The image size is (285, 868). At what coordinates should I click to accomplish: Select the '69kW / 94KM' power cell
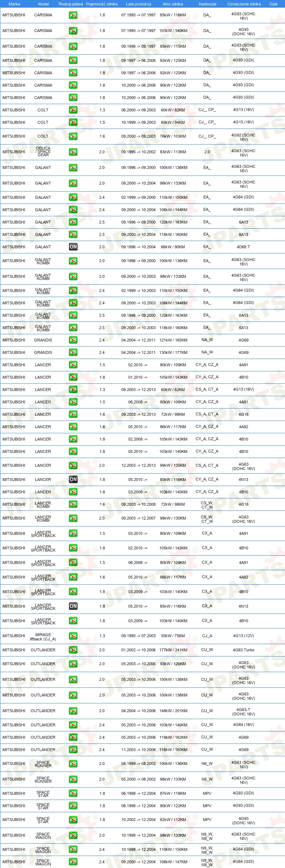[x=173, y=122]
